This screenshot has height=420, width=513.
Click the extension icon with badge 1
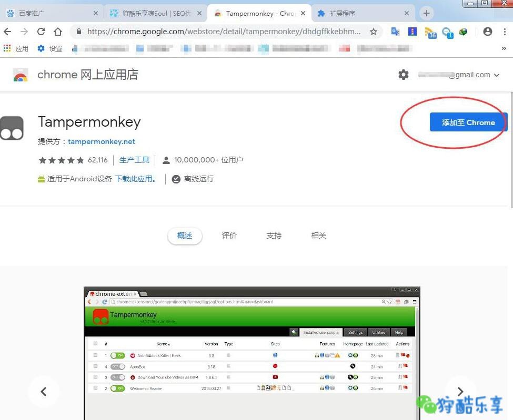(x=447, y=33)
